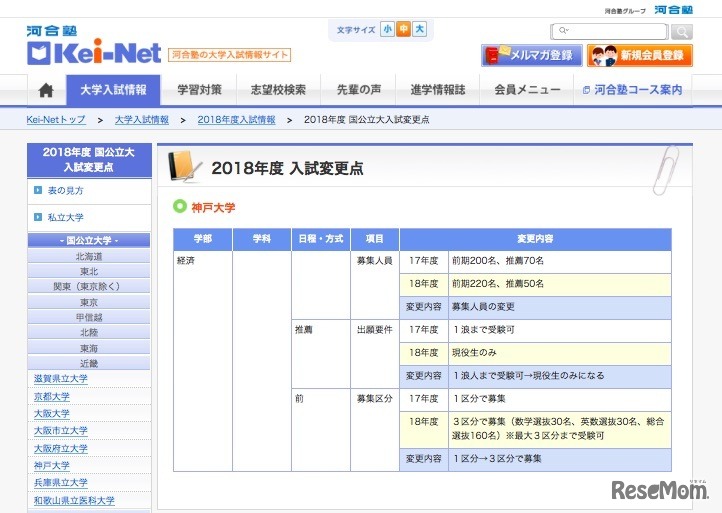Select 先輩の声 tab

(x=359, y=90)
